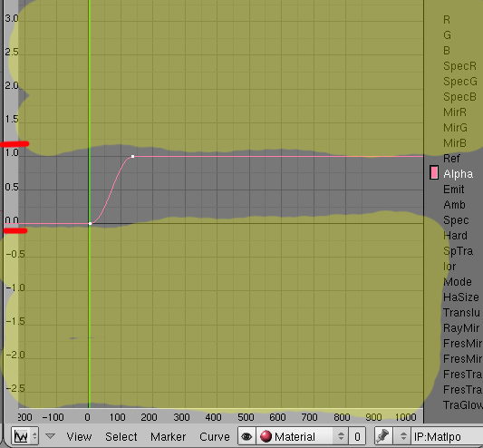
Task: Open the Material IPO type dropdown
Action: [x=302, y=436]
